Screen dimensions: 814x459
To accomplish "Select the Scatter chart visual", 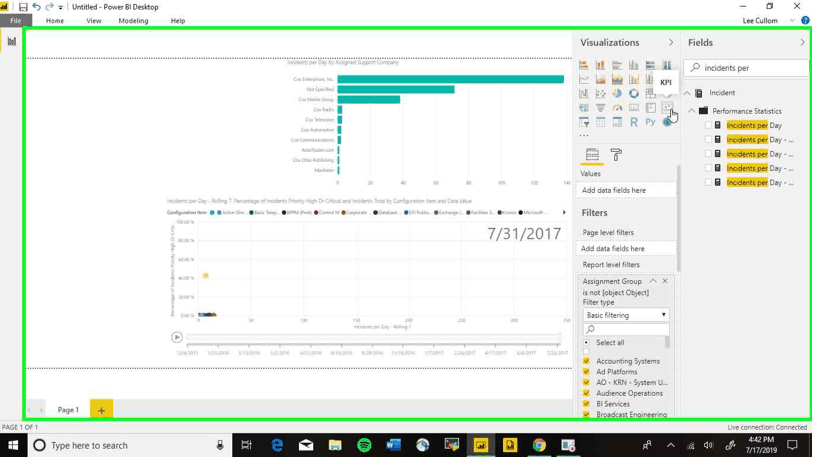I will pos(601,93).
